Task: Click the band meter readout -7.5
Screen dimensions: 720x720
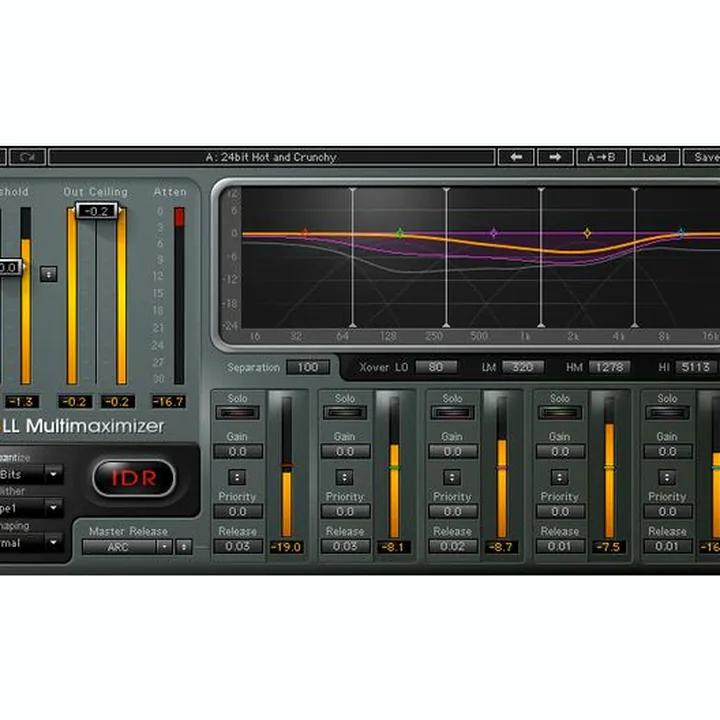Action: click(608, 547)
